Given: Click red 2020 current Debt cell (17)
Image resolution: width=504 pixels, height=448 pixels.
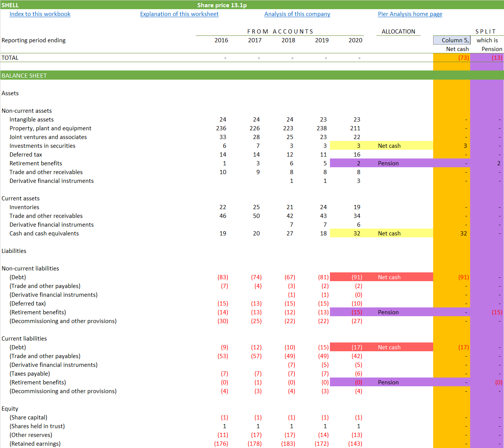Looking at the screenshot, I should click(x=347, y=347).
